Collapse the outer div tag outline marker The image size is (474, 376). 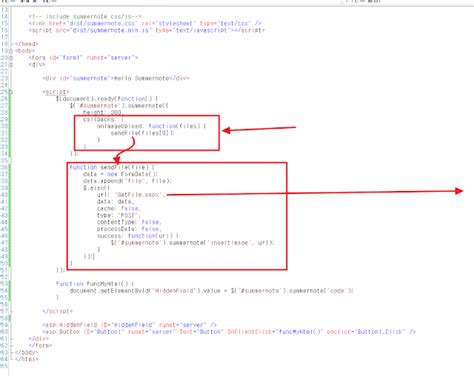(x=11, y=65)
